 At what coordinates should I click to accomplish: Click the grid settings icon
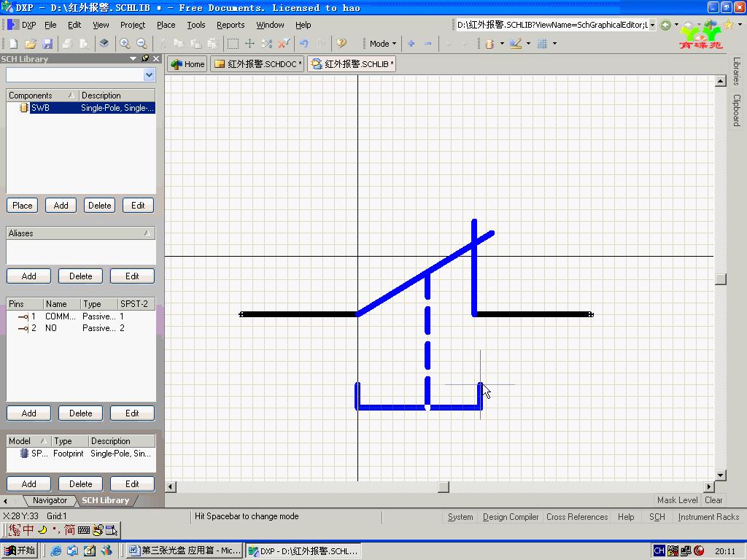(542, 44)
